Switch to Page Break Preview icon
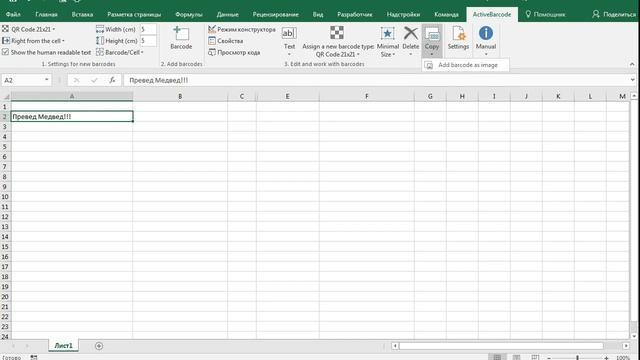 coord(535,358)
